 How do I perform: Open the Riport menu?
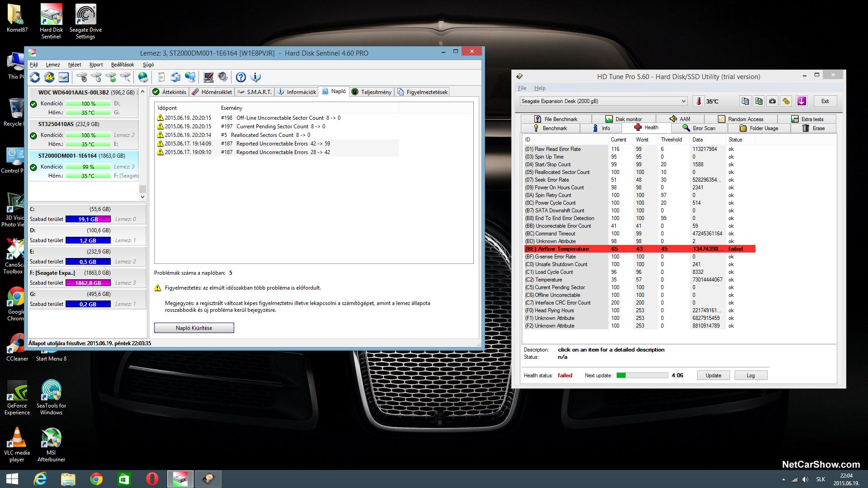point(96,65)
